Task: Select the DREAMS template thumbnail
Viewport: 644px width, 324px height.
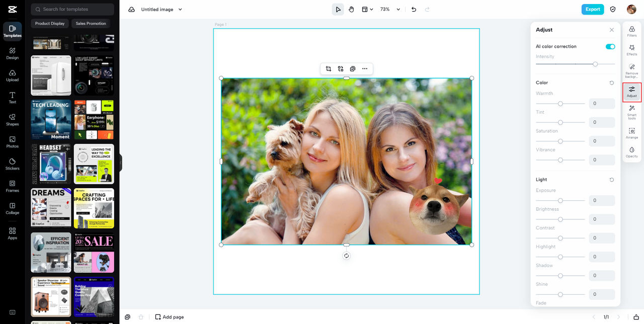Action: pos(51,208)
